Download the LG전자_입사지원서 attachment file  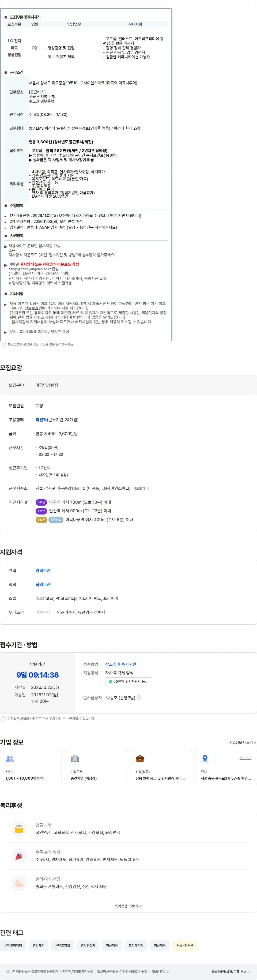click(x=128, y=681)
